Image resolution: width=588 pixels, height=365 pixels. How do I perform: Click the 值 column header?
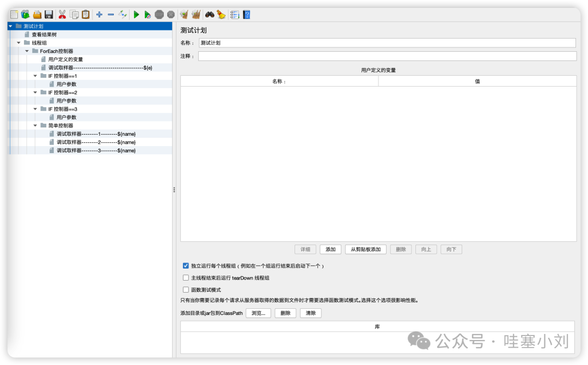pos(477,81)
